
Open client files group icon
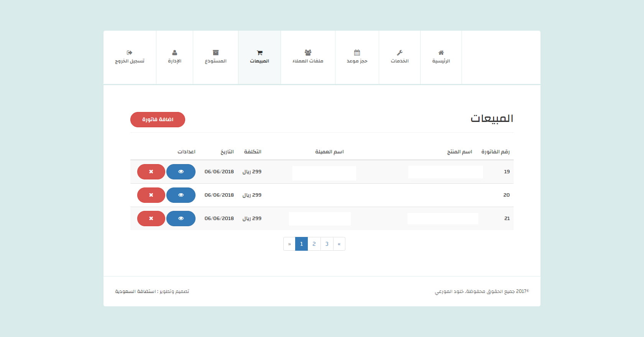pos(308,53)
